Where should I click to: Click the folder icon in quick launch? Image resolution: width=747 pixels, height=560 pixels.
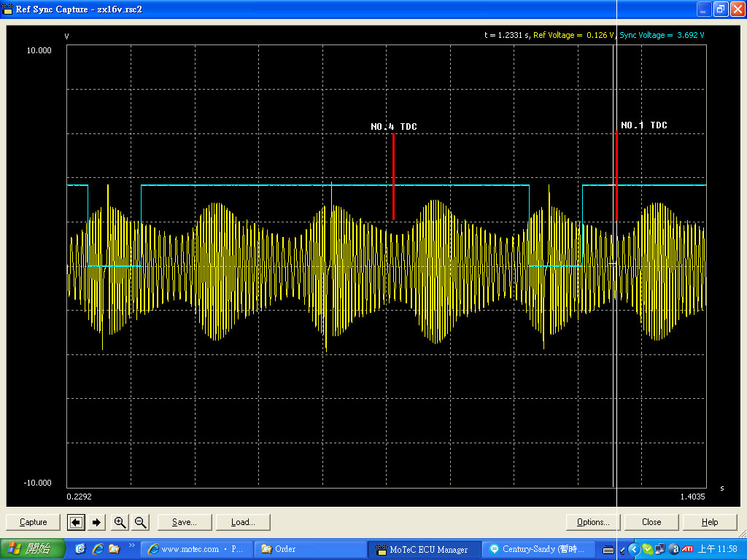(114, 549)
